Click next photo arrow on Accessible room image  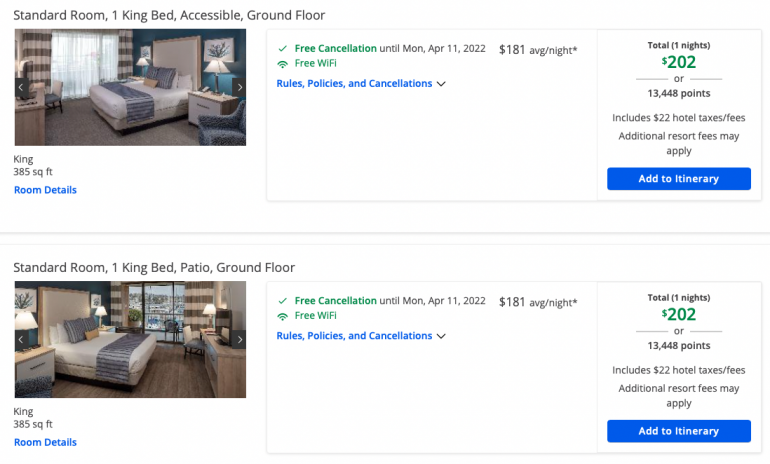point(239,87)
